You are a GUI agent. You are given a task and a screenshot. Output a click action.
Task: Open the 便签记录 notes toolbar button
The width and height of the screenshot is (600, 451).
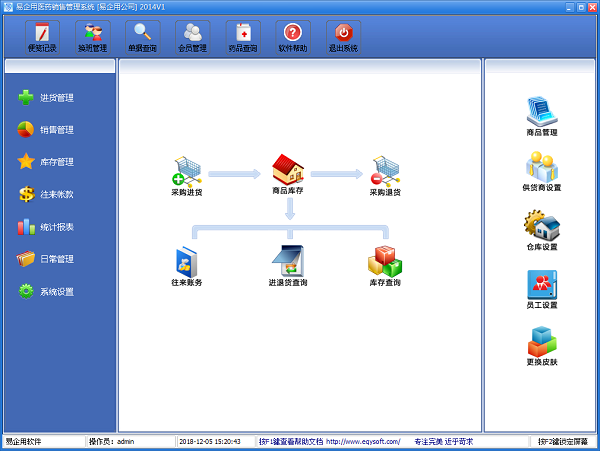click(42, 37)
